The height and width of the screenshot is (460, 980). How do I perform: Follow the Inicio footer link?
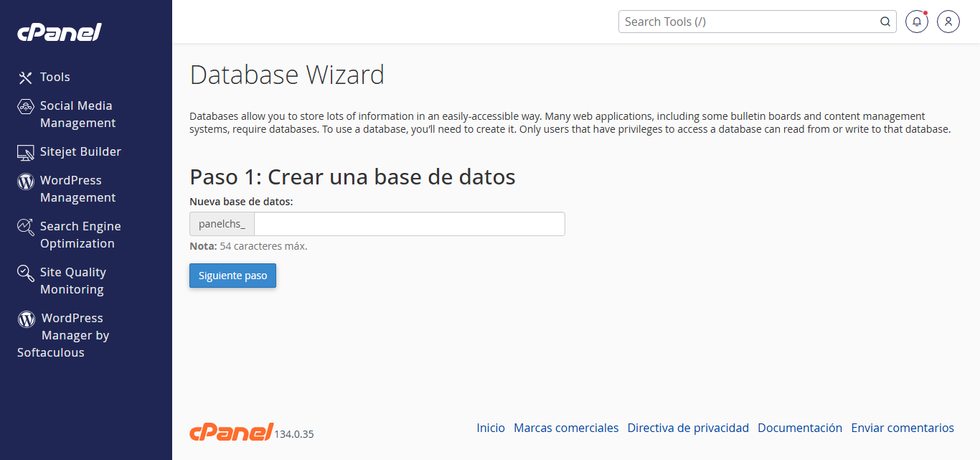click(491, 428)
